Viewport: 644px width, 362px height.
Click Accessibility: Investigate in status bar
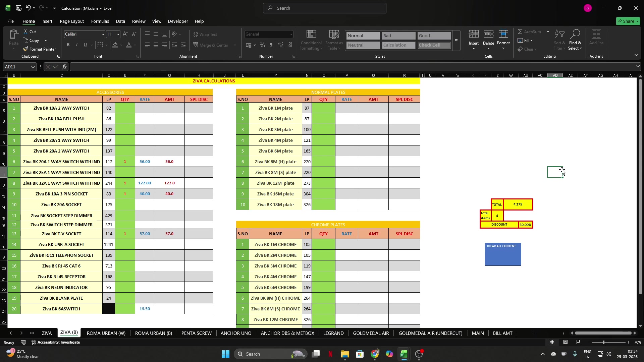56,342
